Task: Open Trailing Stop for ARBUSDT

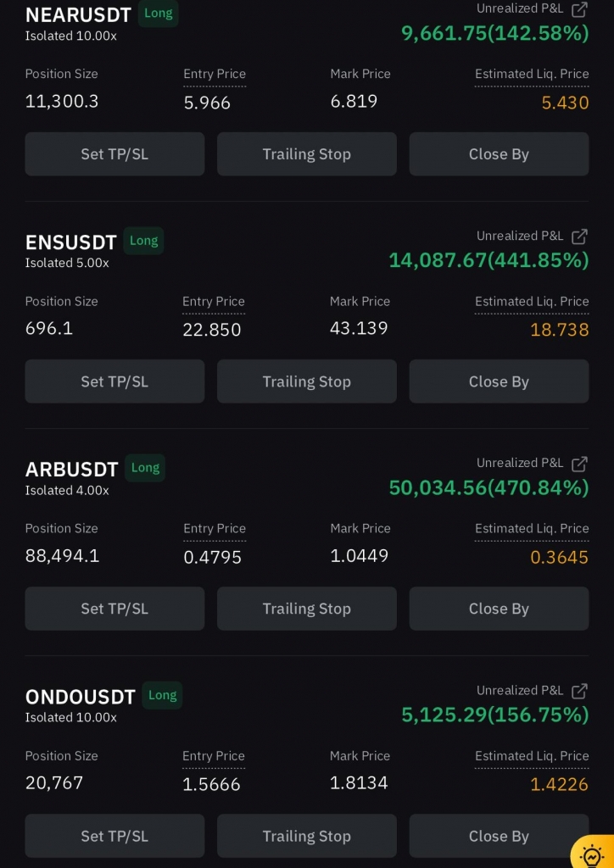Action: pyautogui.click(x=306, y=609)
